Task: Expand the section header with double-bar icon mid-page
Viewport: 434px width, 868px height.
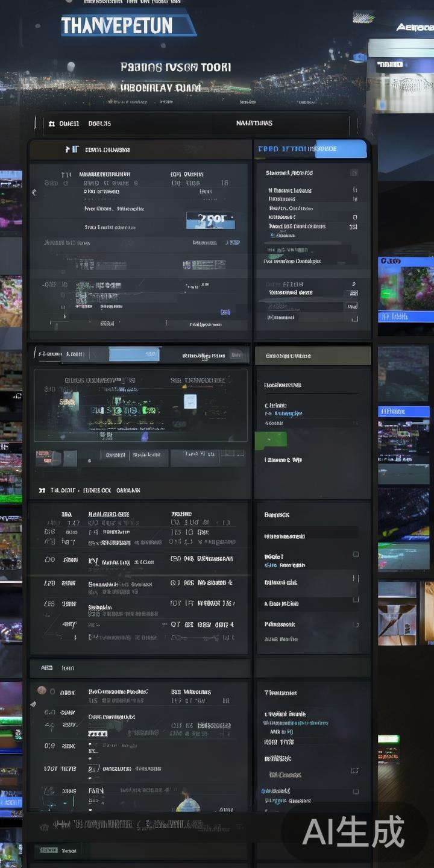Action: (x=42, y=491)
